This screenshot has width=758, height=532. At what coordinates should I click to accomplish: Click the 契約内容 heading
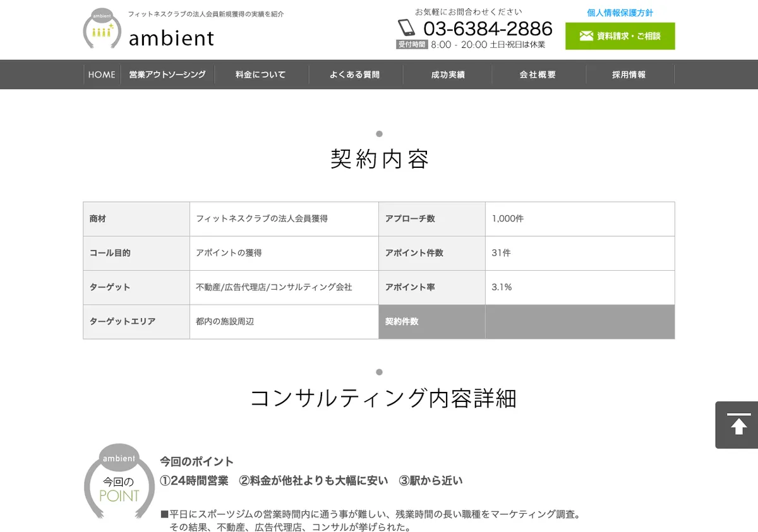point(380,159)
